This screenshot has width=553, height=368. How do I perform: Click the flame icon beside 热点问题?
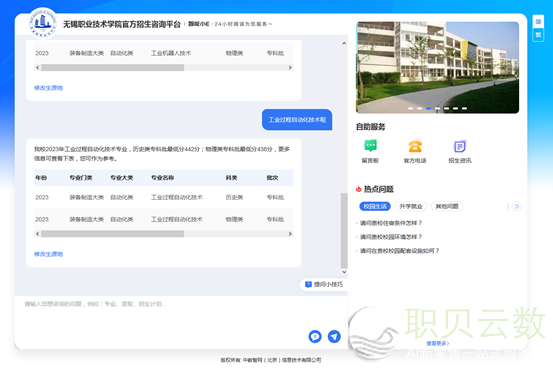tap(359, 189)
